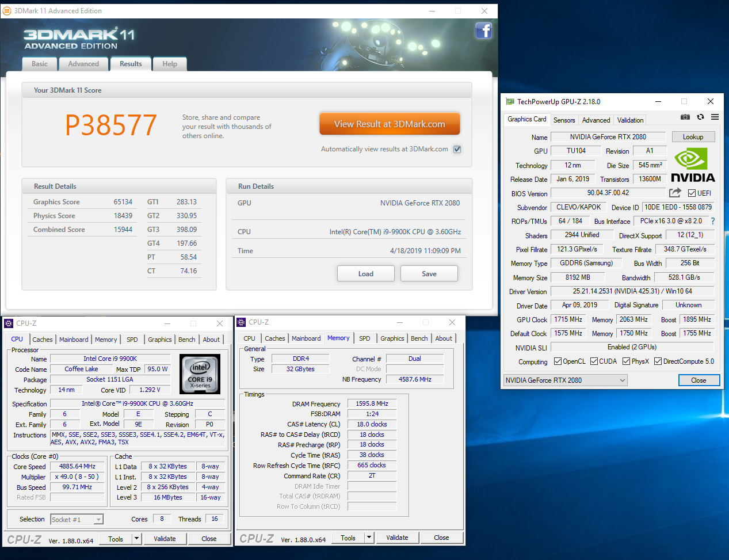Open the Advanced tab in GPU-Z
Screen dimensions: 729x560
click(x=596, y=120)
